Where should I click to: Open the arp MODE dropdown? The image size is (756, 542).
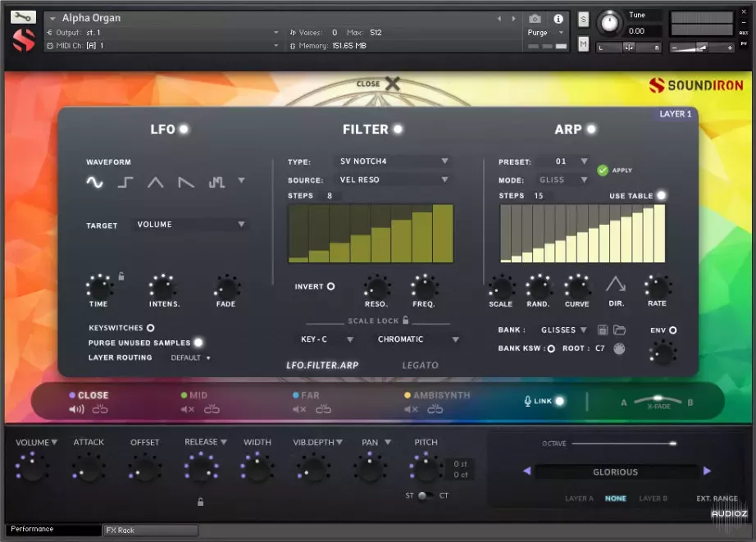[x=563, y=180]
